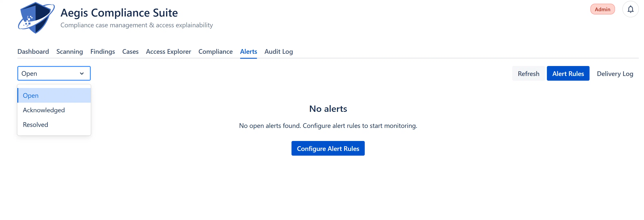
Task: View the Delivery Log
Action: point(615,73)
